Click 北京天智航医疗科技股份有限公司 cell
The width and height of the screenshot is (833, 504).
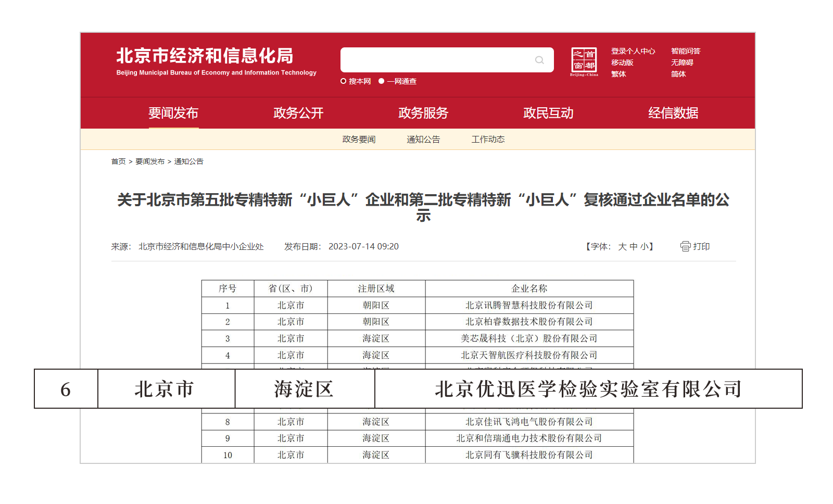[x=529, y=355]
